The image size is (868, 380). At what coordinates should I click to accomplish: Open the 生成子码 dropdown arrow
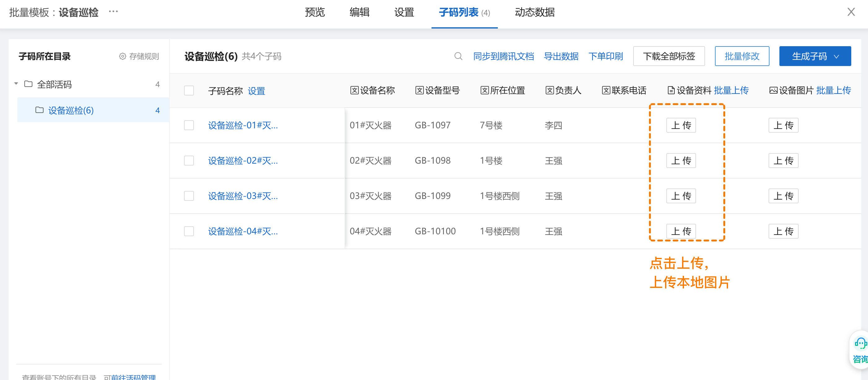[836, 57]
